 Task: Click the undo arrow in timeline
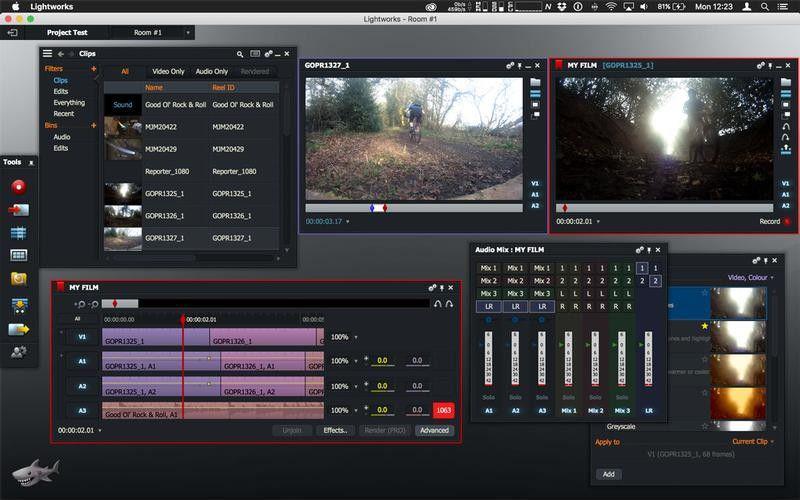438,304
